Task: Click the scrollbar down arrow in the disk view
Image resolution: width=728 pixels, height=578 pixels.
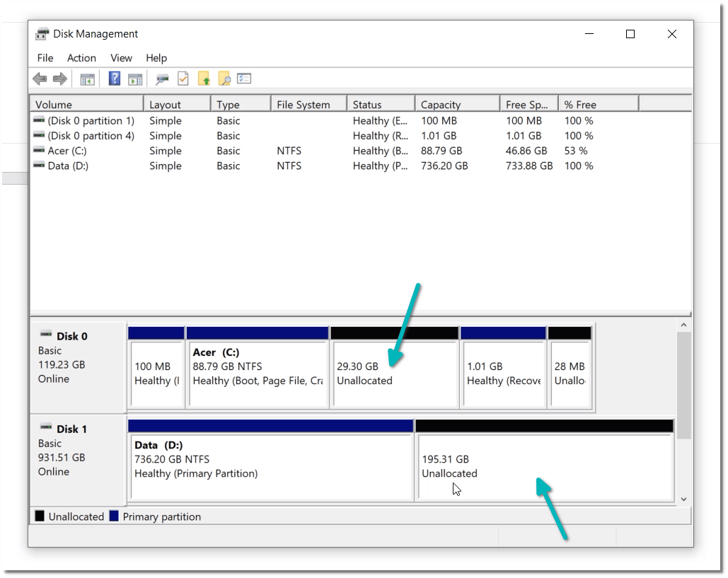Action: coord(683,499)
